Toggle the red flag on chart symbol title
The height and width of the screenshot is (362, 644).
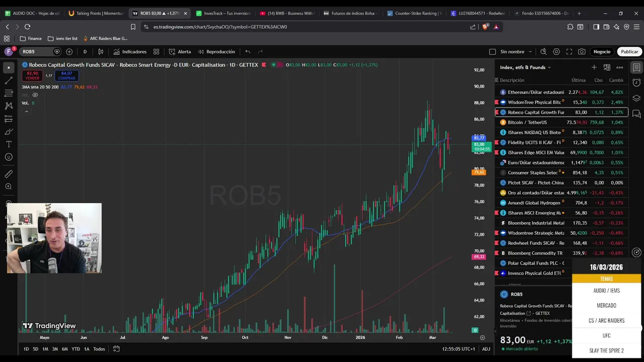(x=264, y=65)
